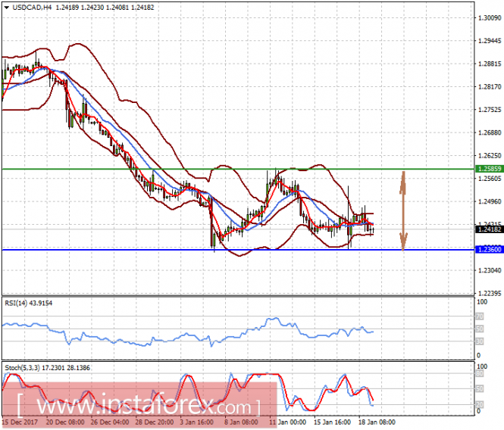Click the 1.29445 price scale value
504x430 pixels.
click(490, 41)
